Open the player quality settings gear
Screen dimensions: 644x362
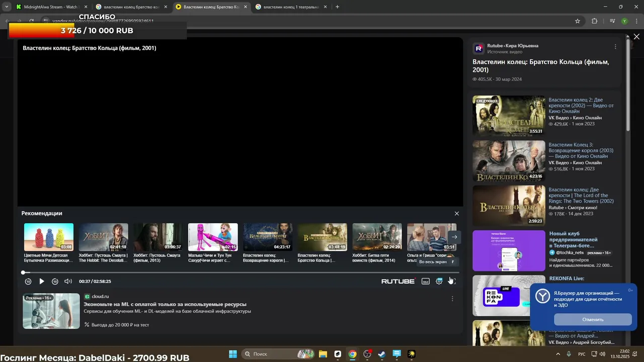pyautogui.click(x=439, y=282)
